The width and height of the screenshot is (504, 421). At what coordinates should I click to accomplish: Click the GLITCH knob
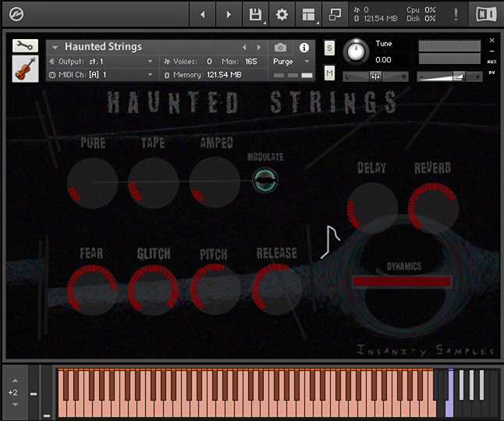[154, 290]
